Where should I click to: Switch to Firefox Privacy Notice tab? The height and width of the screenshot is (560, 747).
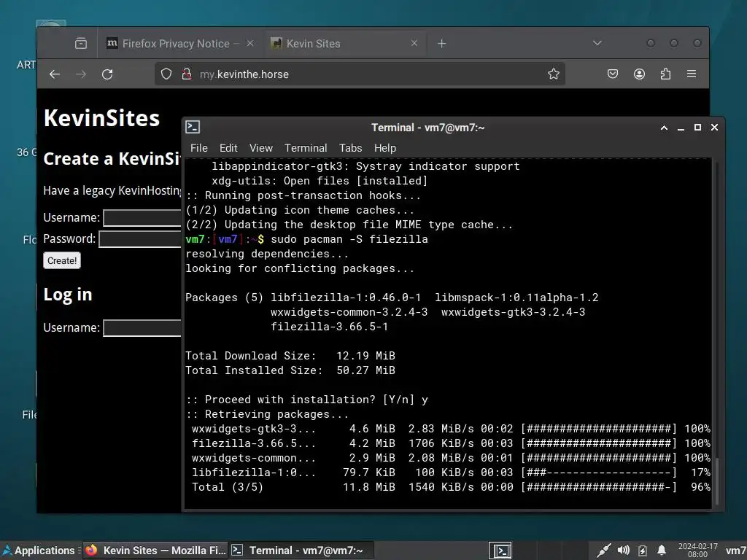(x=180, y=43)
